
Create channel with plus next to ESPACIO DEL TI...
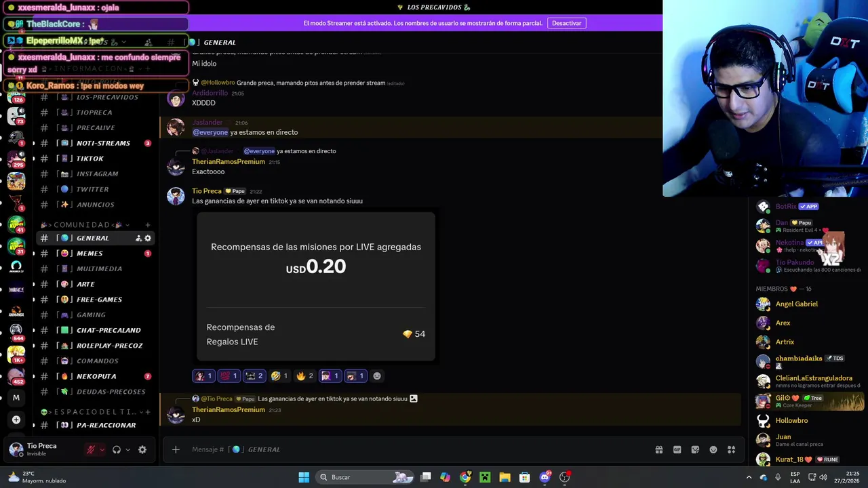tap(148, 412)
